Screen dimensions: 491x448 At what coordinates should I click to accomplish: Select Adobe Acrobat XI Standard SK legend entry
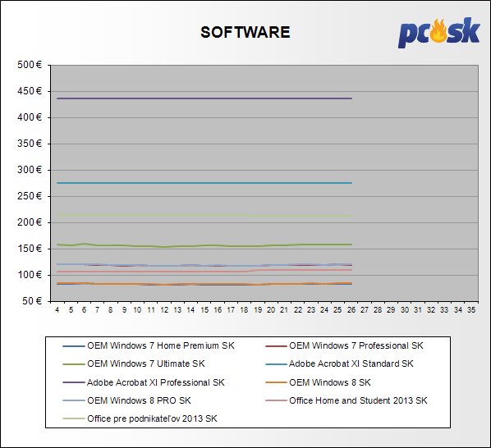(x=339, y=363)
